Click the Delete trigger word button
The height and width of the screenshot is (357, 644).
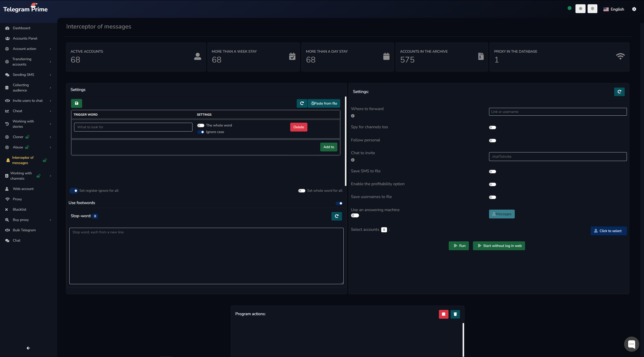[x=299, y=127]
